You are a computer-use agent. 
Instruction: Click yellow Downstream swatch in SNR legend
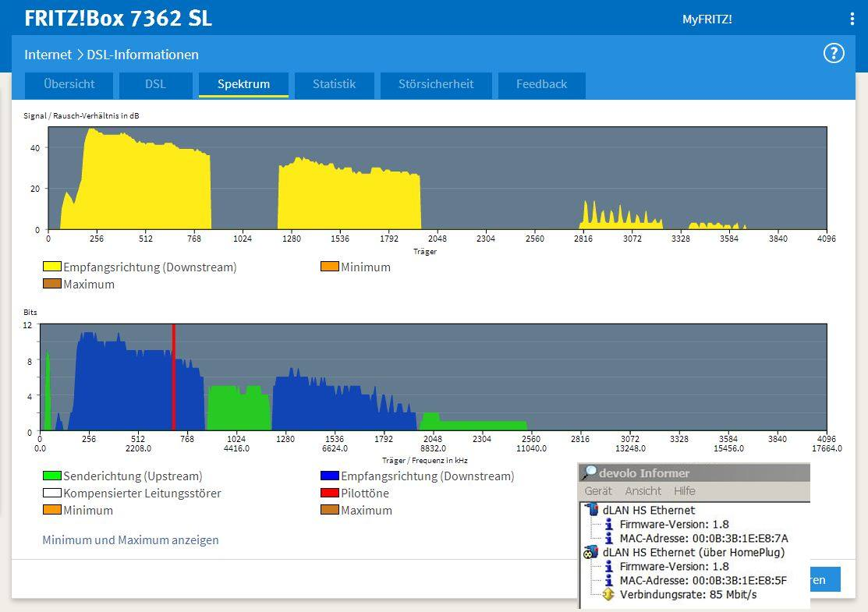pos(52,267)
